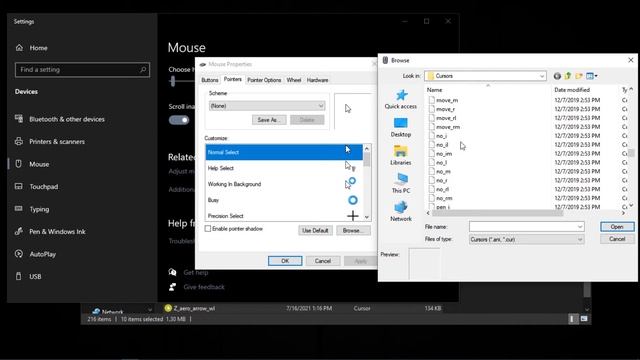The height and width of the screenshot is (360, 640).
Task: Switch to Pointers tab
Action: pyautogui.click(x=233, y=79)
